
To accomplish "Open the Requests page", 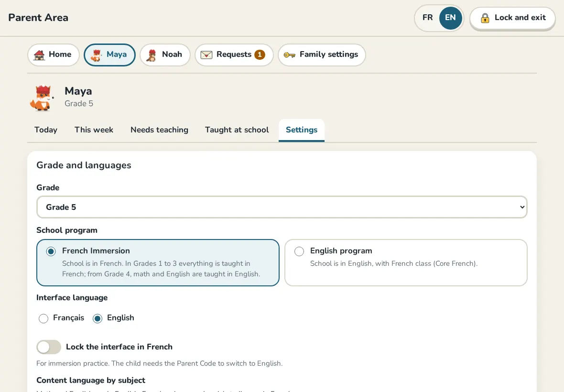I will tap(234, 54).
